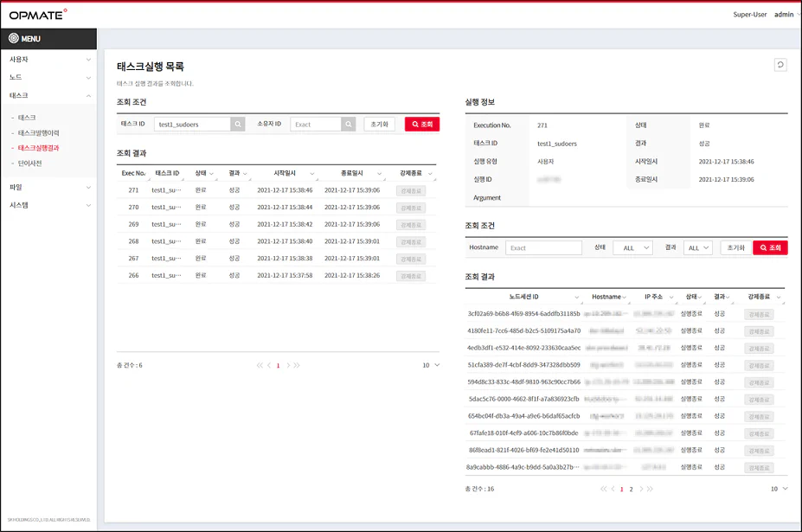This screenshot has height=532, width=802.
Task: Select row with Exec No. 269
Action: 260,224
